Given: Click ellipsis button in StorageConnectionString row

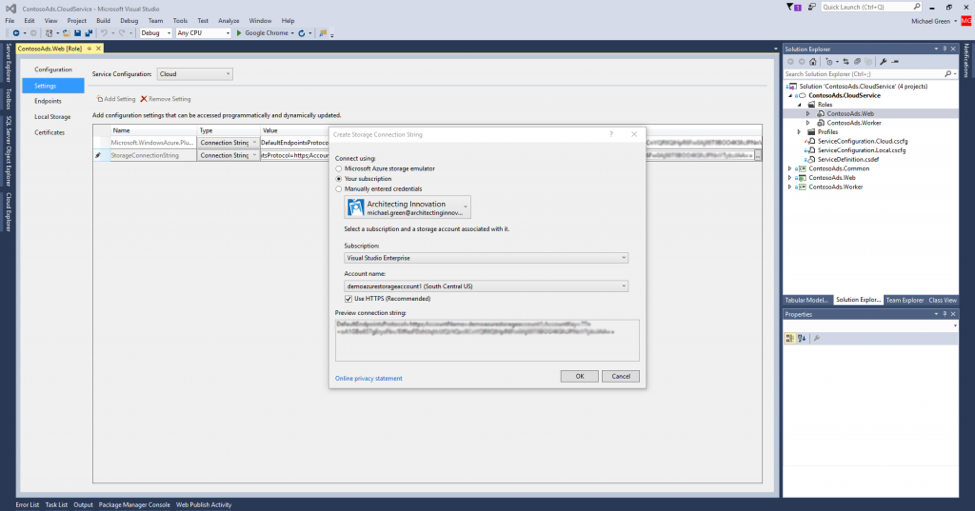Looking at the screenshot, I should point(758,155).
